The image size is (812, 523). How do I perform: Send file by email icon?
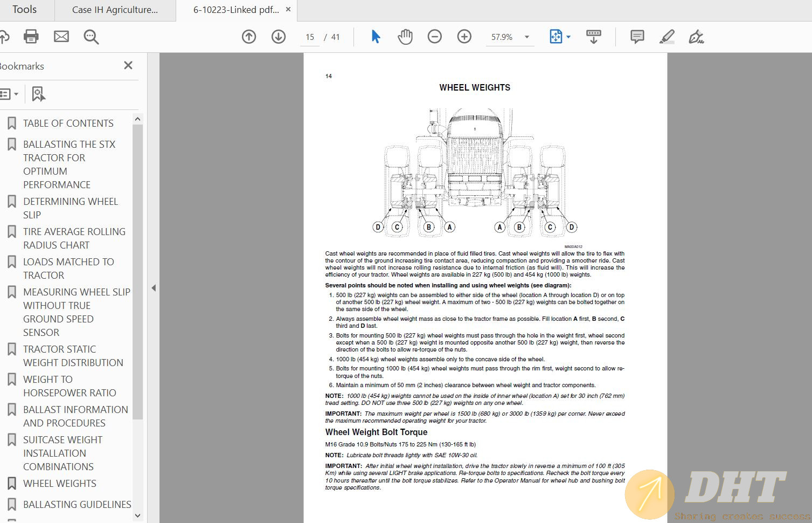[61, 37]
